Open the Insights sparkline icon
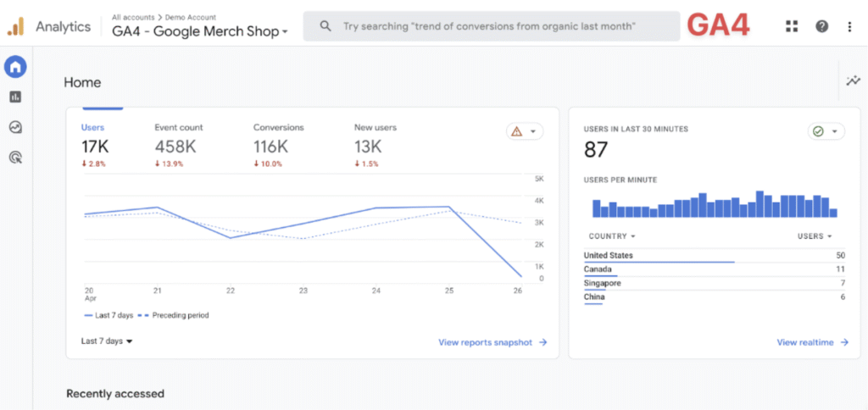This screenshot has width=868, height=410. coord(853,81)
